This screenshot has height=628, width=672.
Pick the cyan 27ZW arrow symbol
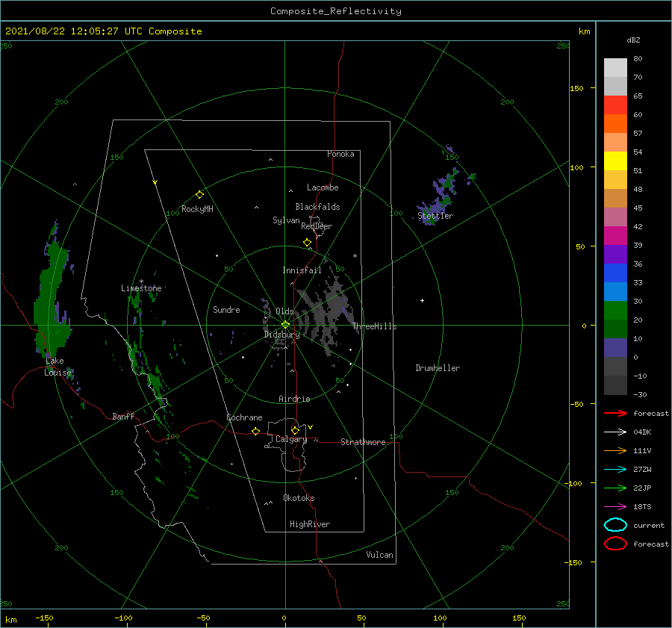coord(615,470)
